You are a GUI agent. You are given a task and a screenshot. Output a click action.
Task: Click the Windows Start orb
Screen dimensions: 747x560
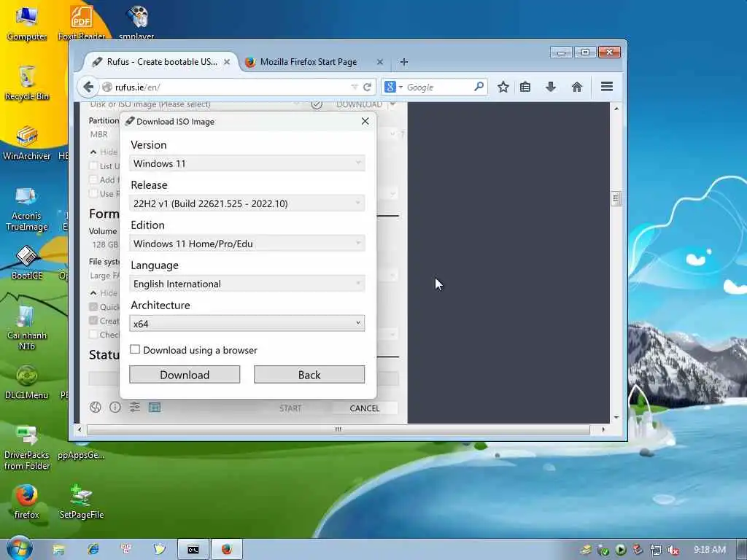click(x=20, y=548)
